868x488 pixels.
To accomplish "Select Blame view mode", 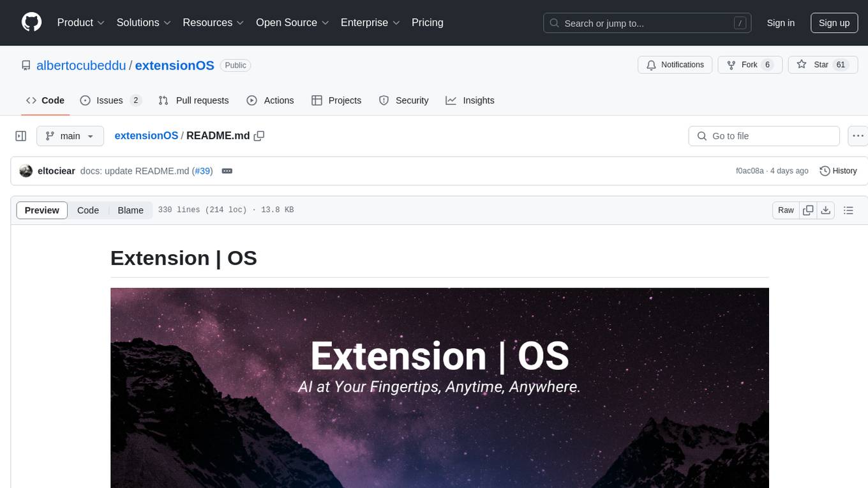I will (131, 210).
